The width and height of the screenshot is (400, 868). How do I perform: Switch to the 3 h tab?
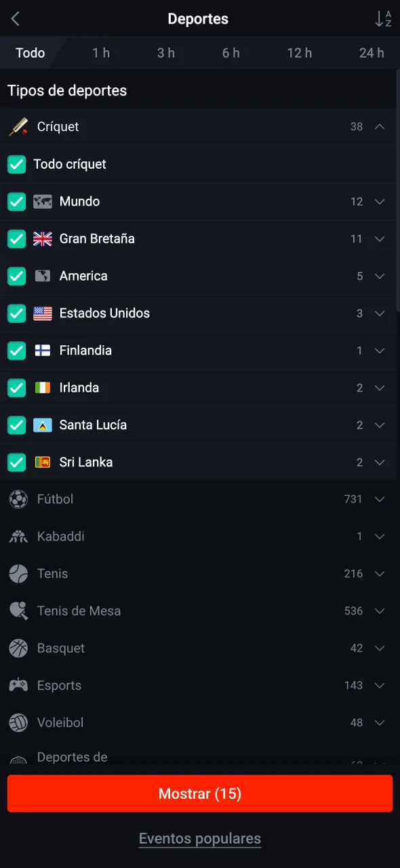point(166,53)
